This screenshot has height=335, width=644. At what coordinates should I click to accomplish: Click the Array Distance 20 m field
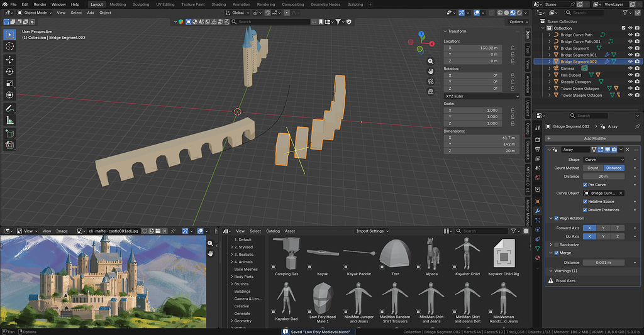(603, 177)
